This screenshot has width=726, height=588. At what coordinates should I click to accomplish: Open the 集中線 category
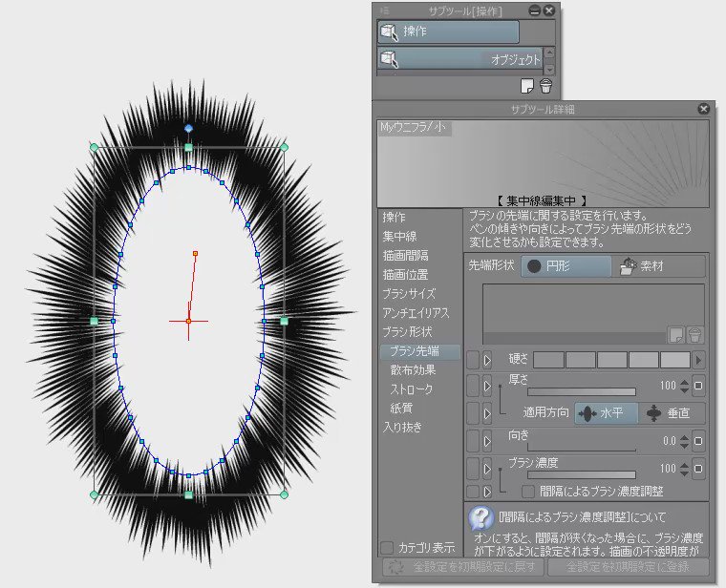(399, 237)
